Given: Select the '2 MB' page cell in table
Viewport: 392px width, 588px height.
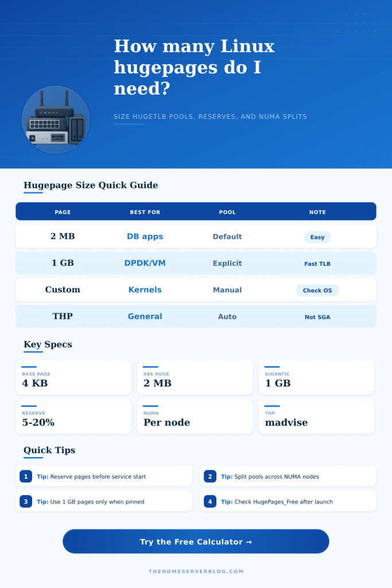Looking at the screenshot, I should coord(63,236).
